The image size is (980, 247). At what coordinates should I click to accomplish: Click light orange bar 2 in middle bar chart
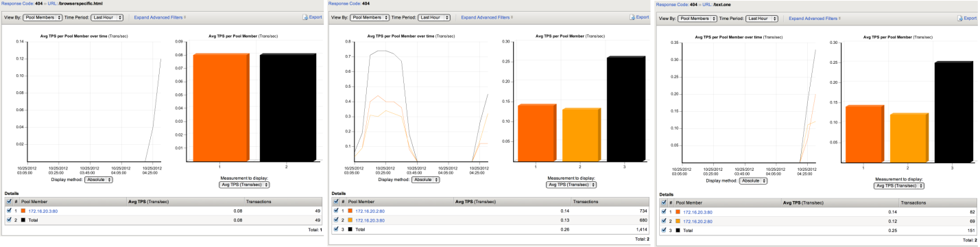pyautogui.click(x=582, y=134)
